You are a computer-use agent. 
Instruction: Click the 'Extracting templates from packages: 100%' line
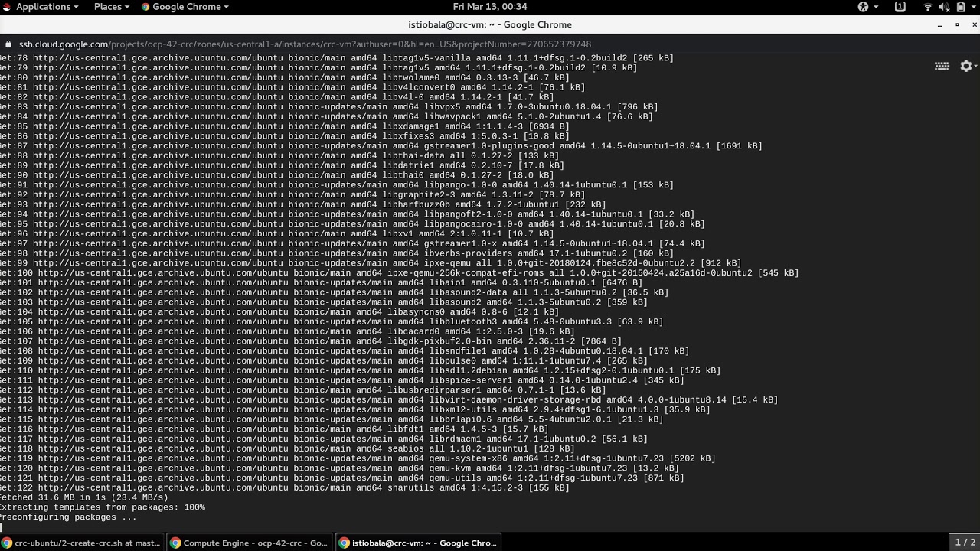[102, 507]
